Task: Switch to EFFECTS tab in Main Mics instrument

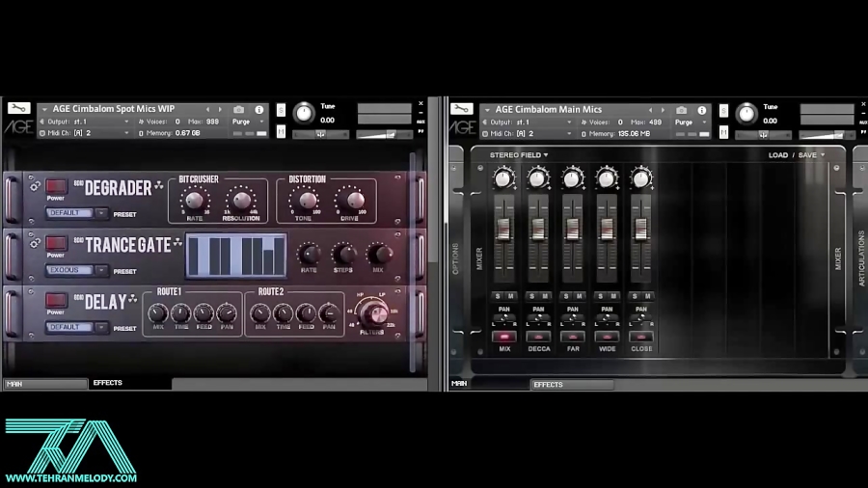Action: click(572, 385)
